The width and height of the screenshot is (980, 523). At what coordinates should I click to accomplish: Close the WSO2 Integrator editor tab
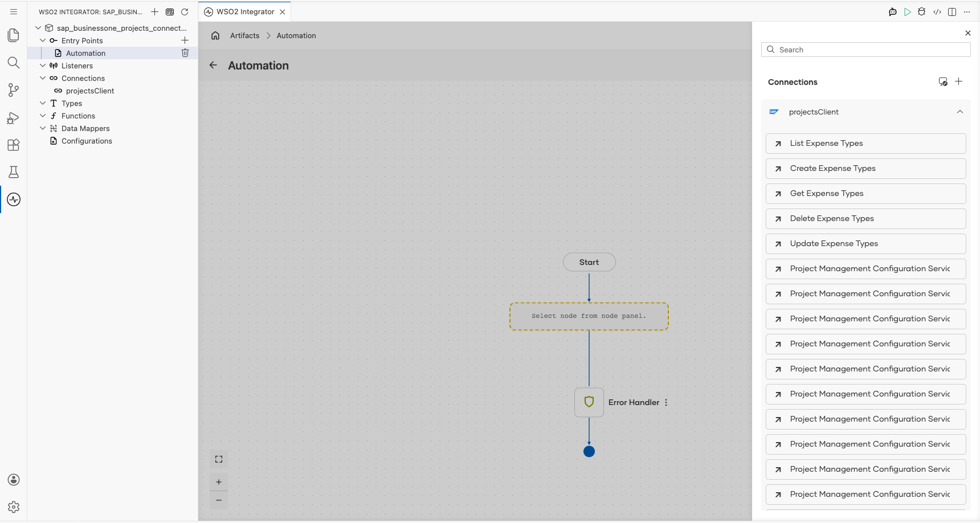pos(283,12)
